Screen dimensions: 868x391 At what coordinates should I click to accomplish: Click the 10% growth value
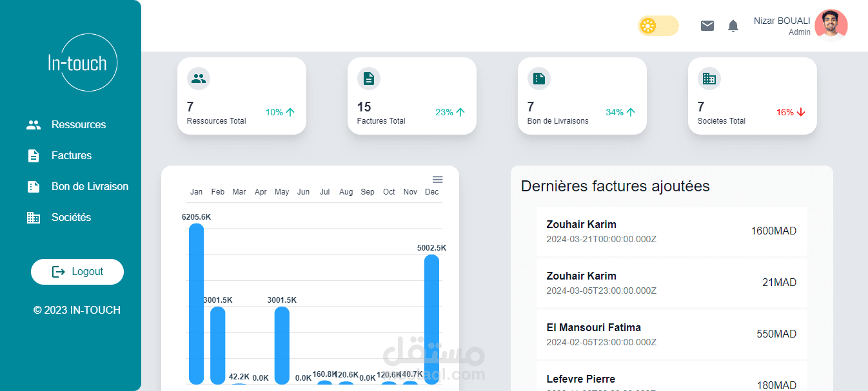tap(274, 112)
